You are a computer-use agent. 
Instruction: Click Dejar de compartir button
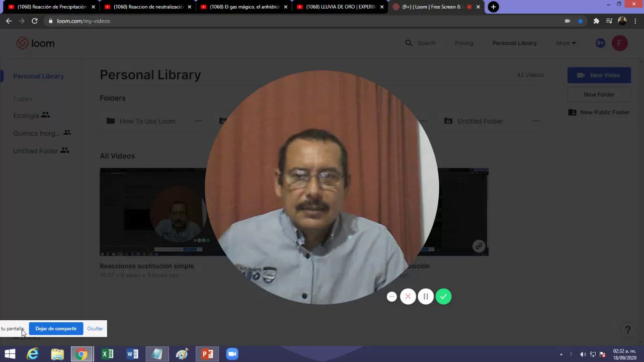[56, 328]
